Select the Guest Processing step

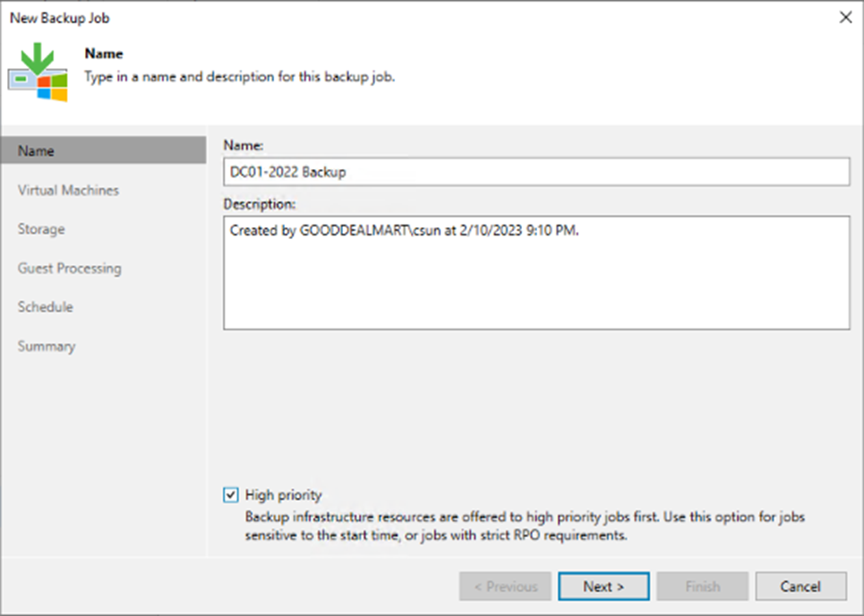click(70, 268)
